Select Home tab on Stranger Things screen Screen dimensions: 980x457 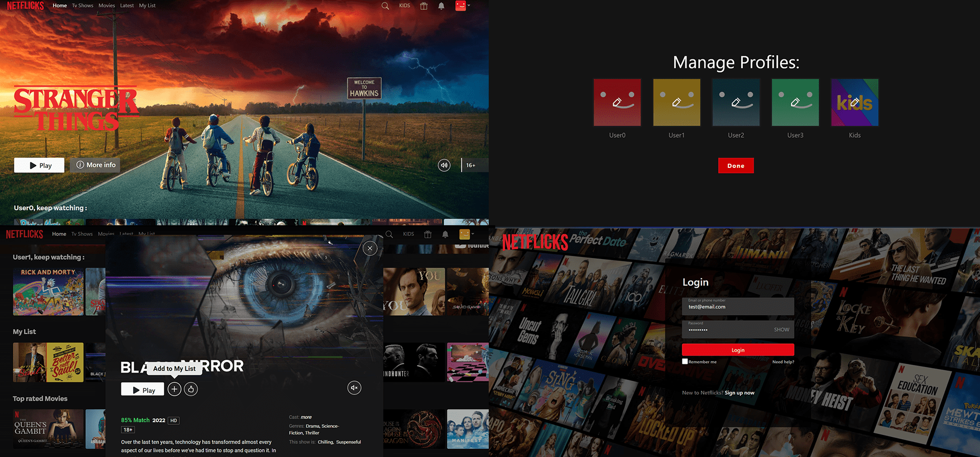pyautogui.click(x=60, y=6)
